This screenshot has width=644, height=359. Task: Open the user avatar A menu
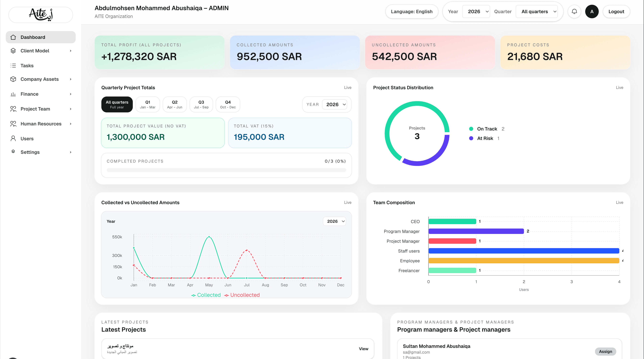click(x=592, y=11)
